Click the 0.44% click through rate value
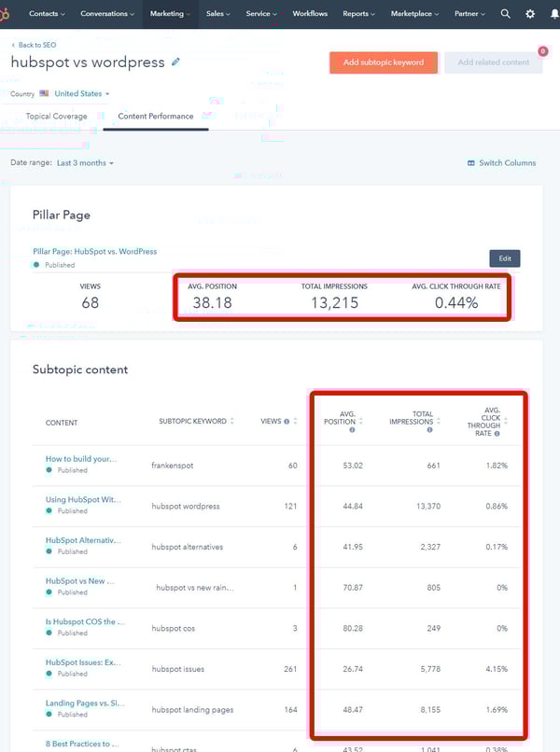 [456, 303]
